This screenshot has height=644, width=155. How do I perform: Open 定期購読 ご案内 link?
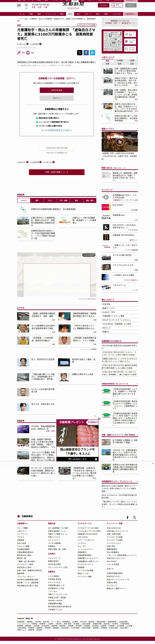pyautogui.click(x=111, y=23)
